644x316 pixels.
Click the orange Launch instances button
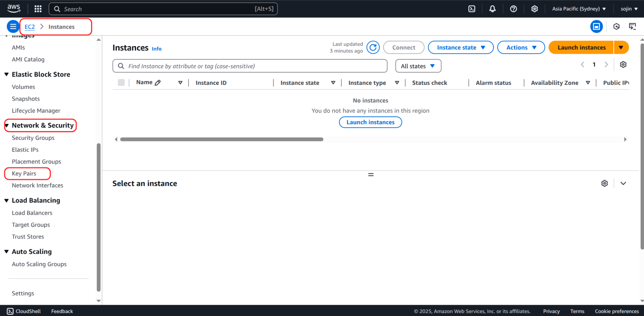pyautogui.click(x=581, y=47)
